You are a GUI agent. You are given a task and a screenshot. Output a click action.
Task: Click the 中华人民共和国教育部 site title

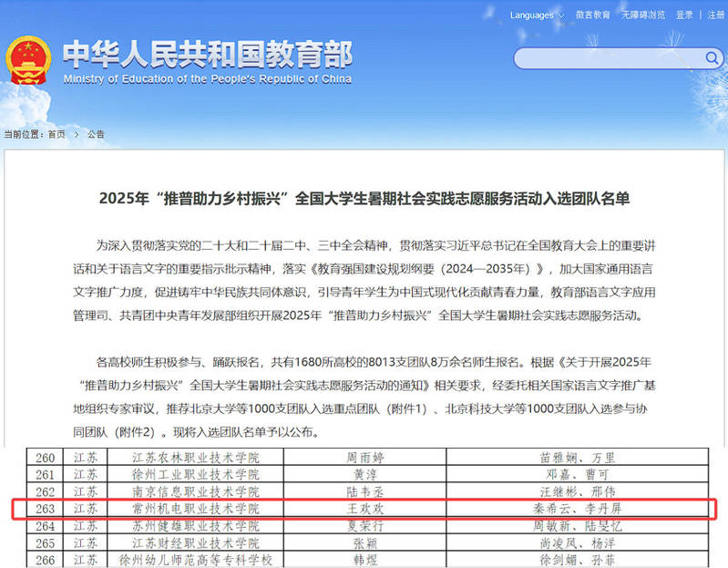tap(208, 55)
